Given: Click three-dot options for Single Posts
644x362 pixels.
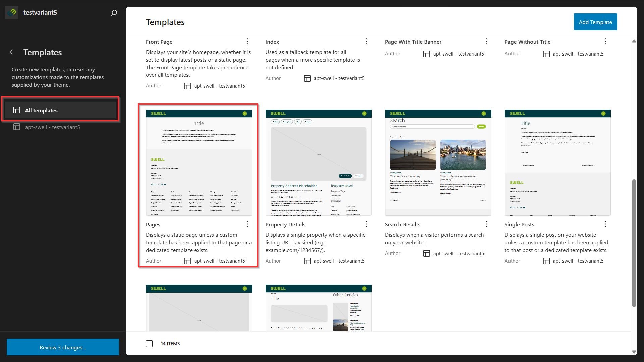Looking at the screenshot, I should 606,224.
